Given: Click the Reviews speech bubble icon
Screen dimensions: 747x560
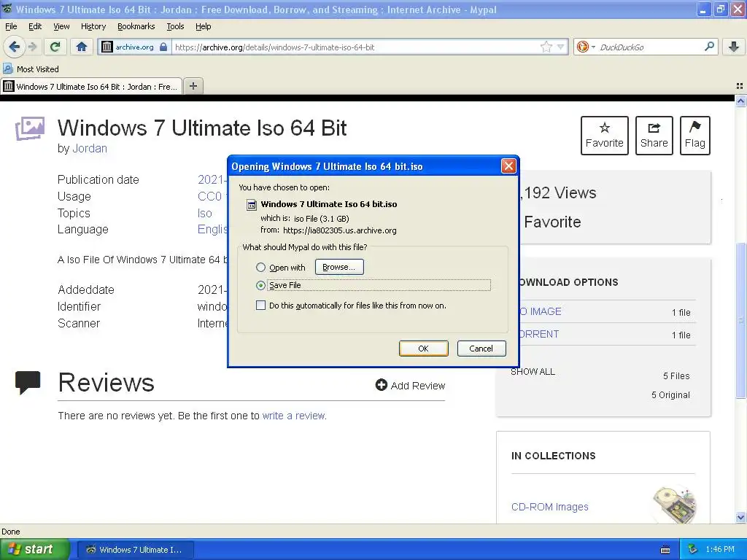Looking at the screenshot, I should (x=28, y=382).
